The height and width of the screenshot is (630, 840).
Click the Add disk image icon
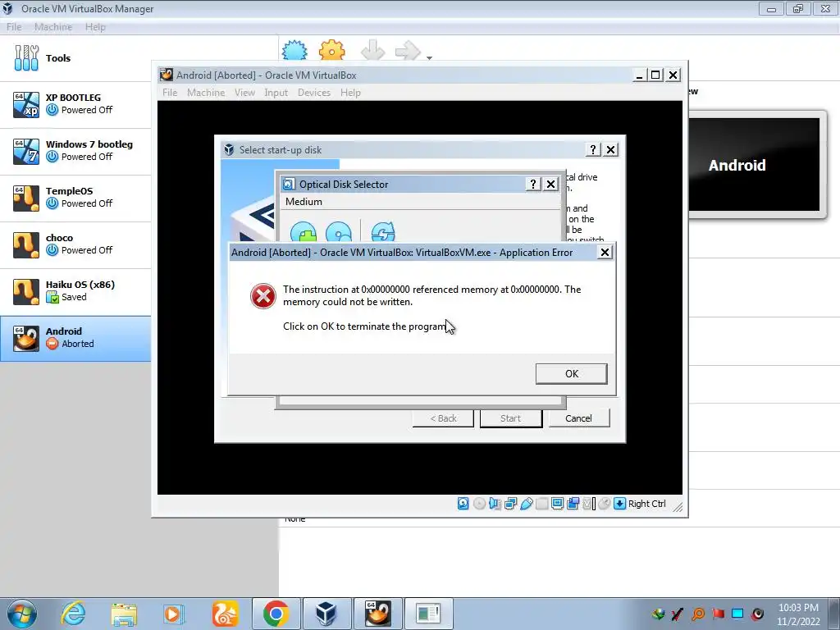[304, 232]
